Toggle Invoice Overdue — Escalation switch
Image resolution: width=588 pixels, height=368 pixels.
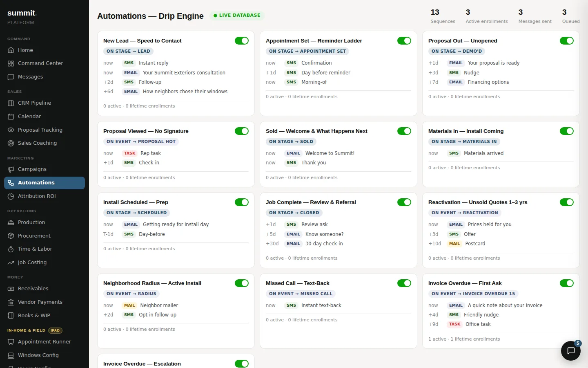[x=242, y=364]
